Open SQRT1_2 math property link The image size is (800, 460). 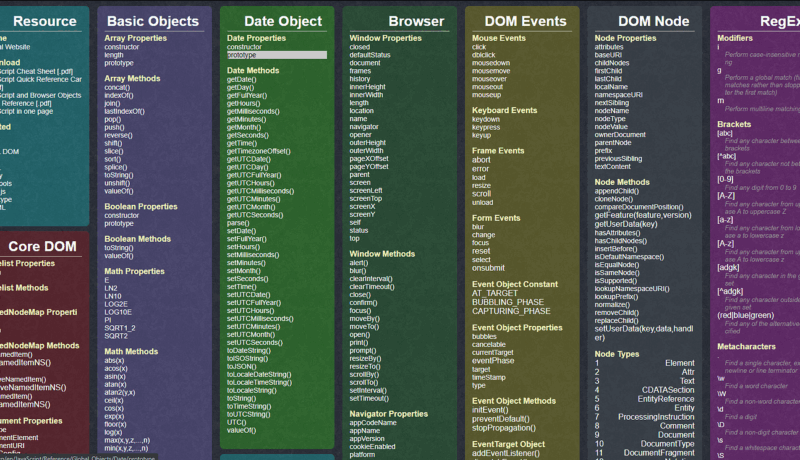pos(120,328)
